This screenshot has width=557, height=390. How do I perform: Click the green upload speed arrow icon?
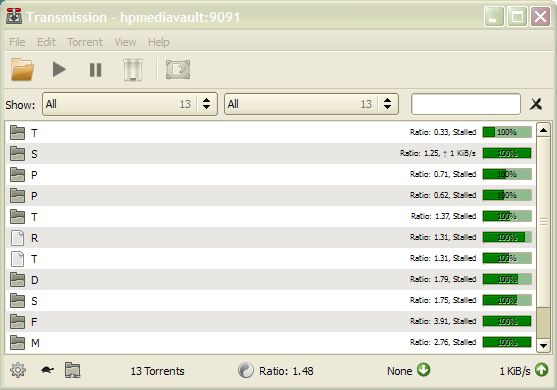pos(542,369)
